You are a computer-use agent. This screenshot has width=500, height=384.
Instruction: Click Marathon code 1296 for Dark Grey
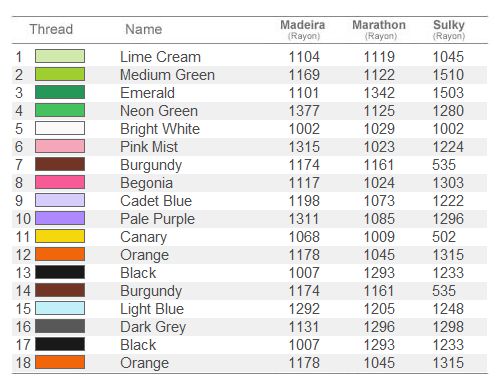tap(379, 327)
